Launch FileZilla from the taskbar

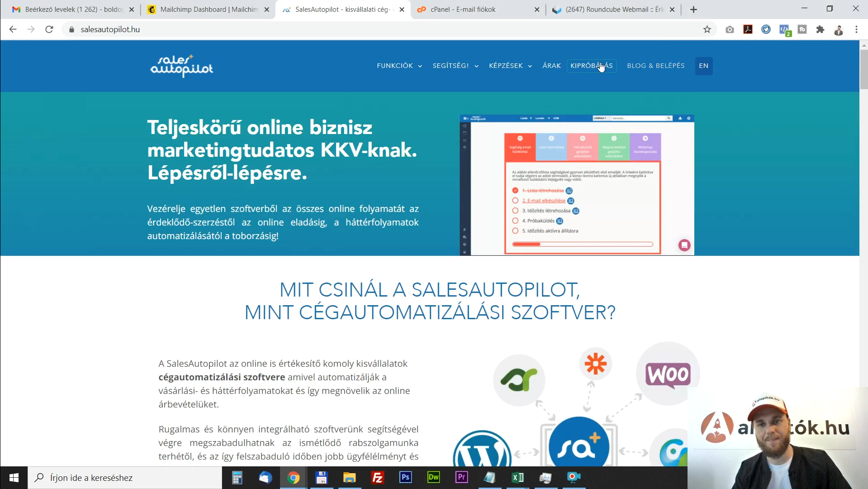pyautogui.click(x=377, y=478)
